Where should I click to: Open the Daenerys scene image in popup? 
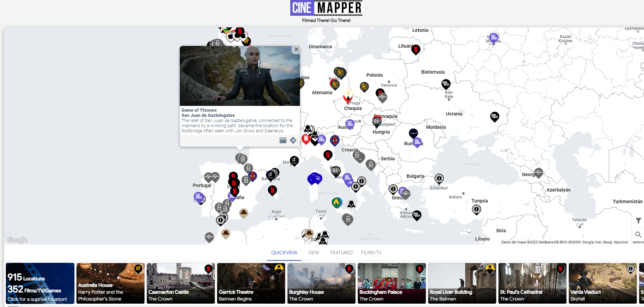pyautogui.click(x=240, y=76)
